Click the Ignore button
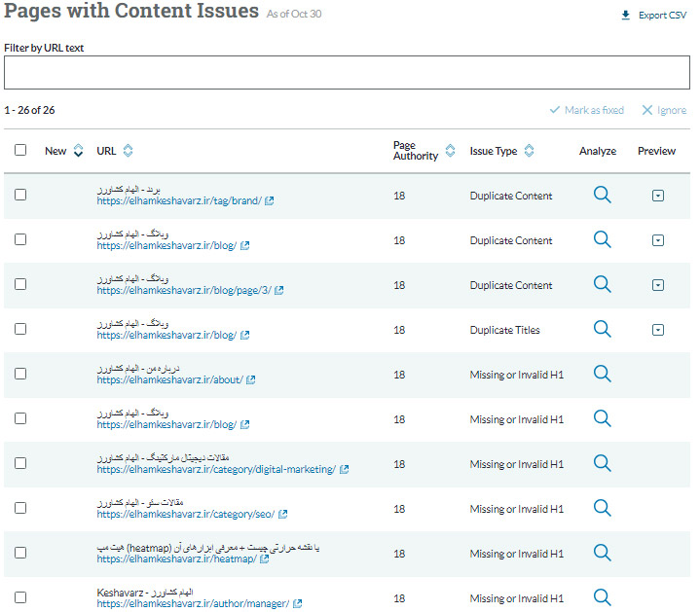This screenshot has width=700, height=612. coord(664,110)
